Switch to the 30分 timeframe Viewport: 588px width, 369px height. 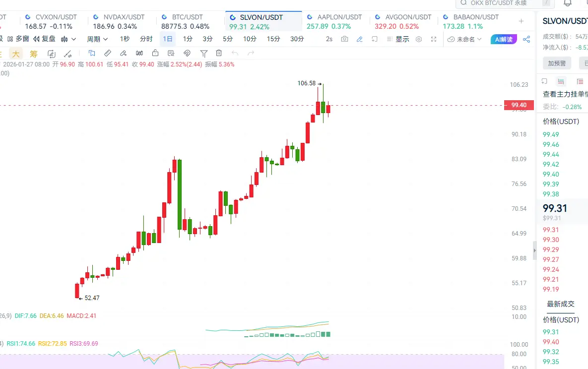[x=297, y=39]
